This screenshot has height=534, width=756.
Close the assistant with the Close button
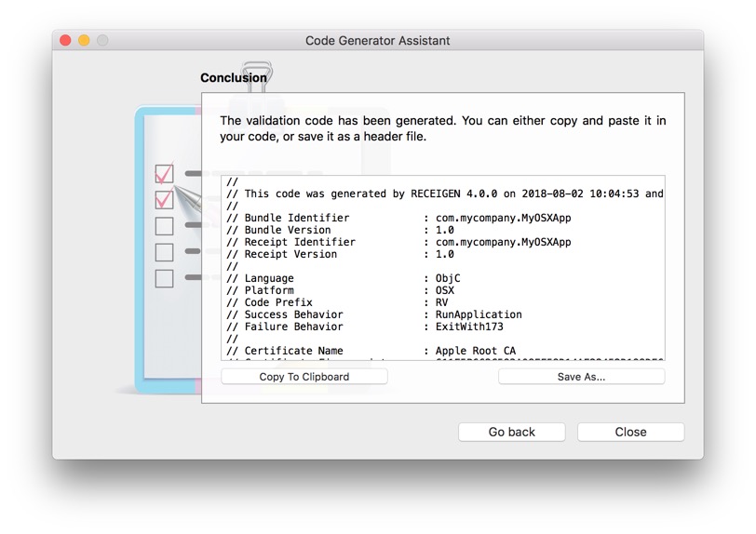point(630,432)
